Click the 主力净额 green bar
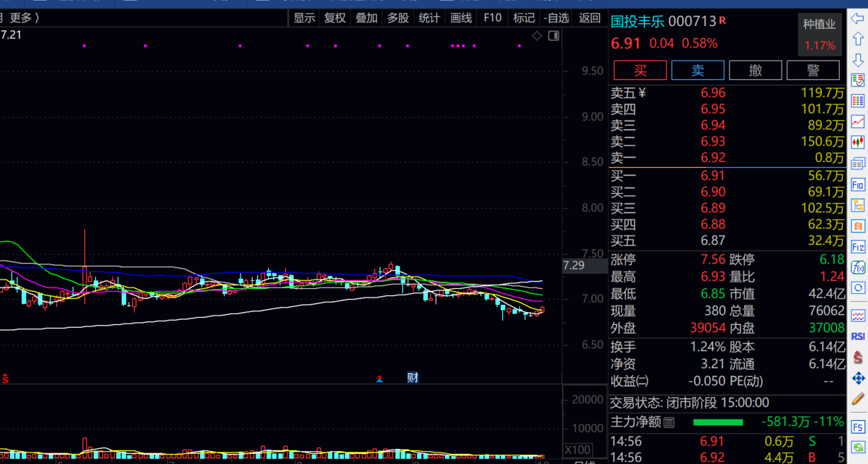The height and width of the screenshot is (464, 868). pos(717,422)
